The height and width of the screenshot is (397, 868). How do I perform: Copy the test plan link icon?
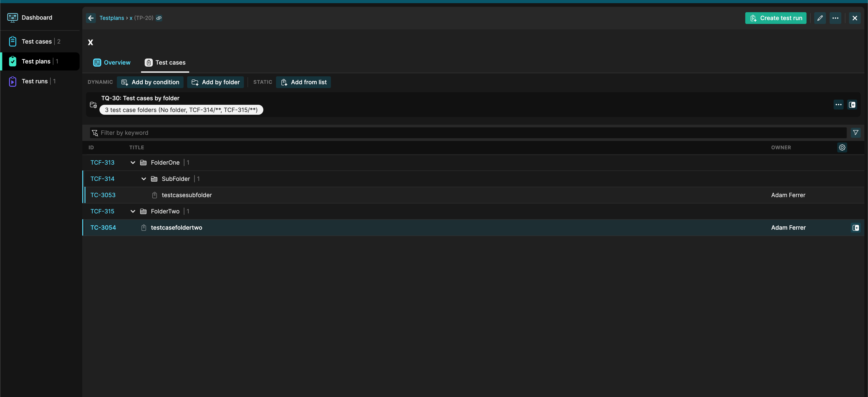point(159,18)
